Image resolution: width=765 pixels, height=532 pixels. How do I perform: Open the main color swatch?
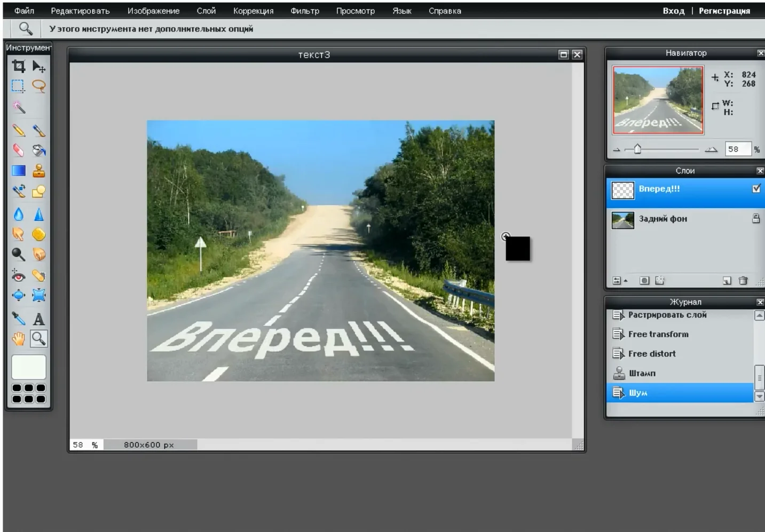[29, 367]
